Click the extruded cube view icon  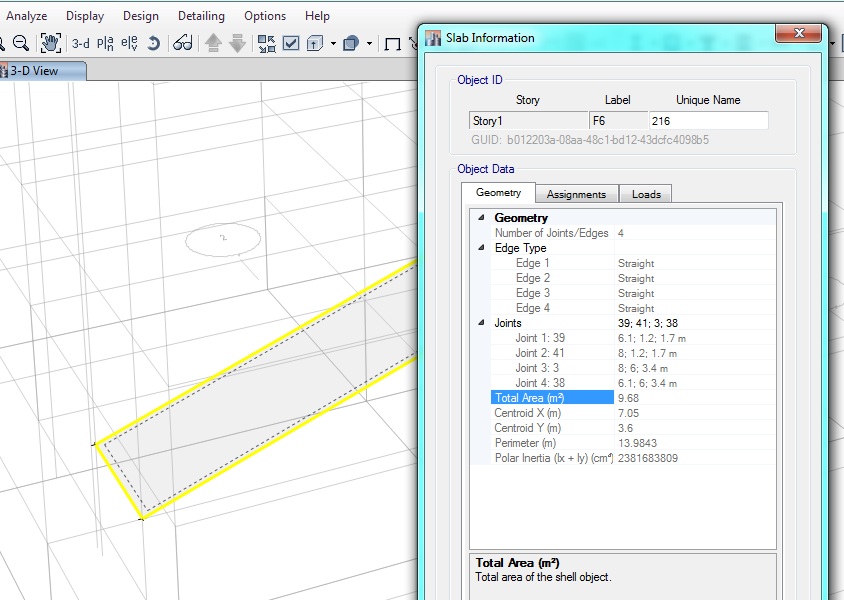[x=315, y=43]
